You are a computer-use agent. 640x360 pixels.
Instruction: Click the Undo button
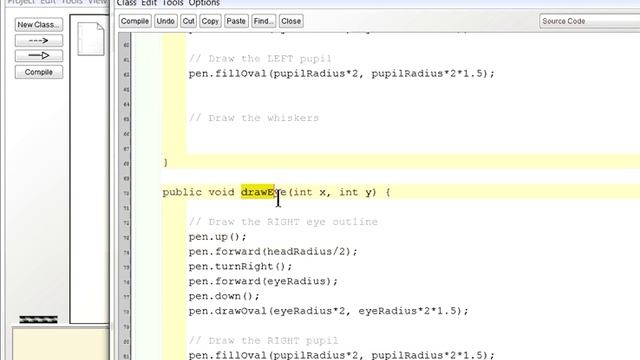(x=165, y=21)
